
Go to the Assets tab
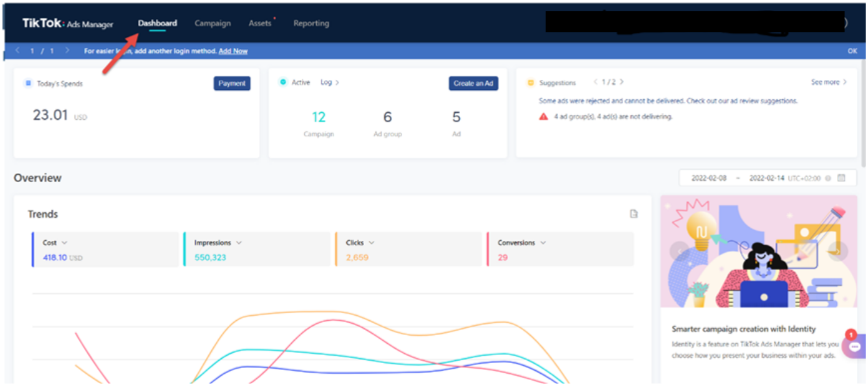(x=260, y=23)
